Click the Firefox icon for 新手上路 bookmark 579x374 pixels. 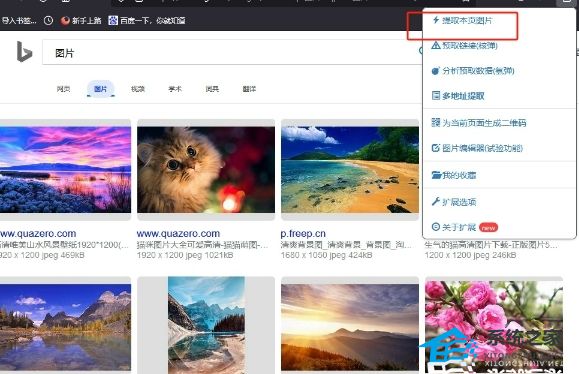pyautogui.click(x=65, y=20)
